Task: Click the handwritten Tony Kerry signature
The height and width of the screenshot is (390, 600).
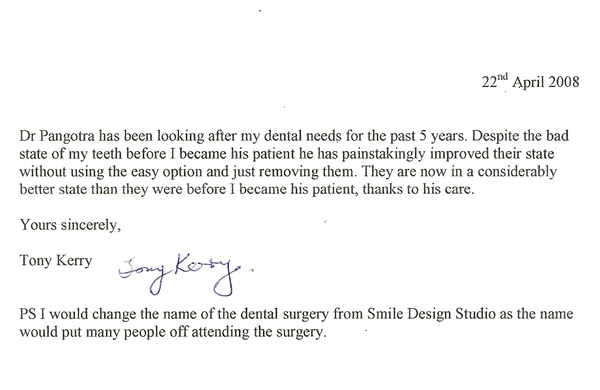Action: point(186,274)
